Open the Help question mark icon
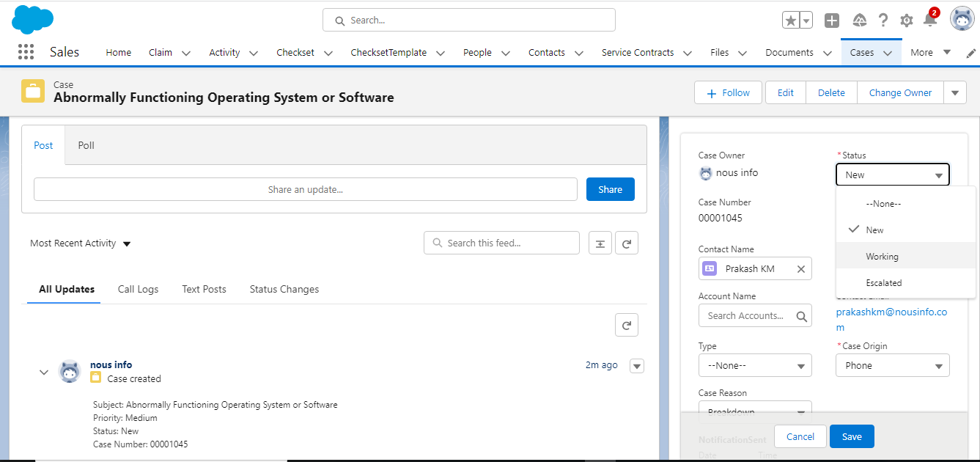 click(x=883, y=21)
